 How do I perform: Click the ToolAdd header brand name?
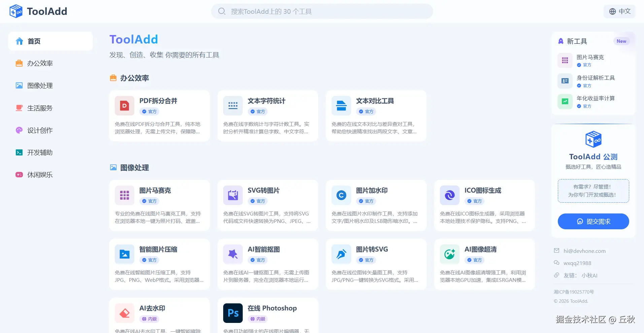coord(47,11)
